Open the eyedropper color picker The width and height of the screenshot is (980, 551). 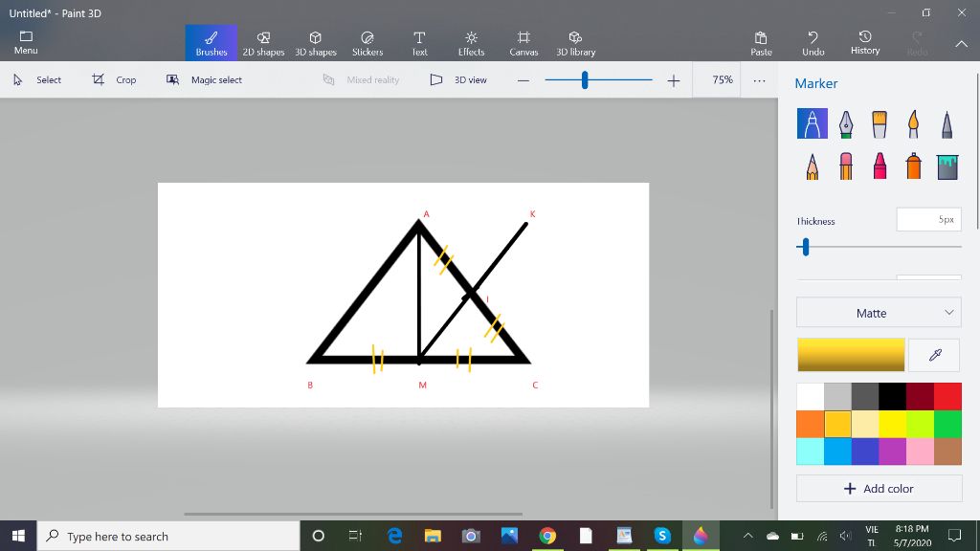click(935, 355)
